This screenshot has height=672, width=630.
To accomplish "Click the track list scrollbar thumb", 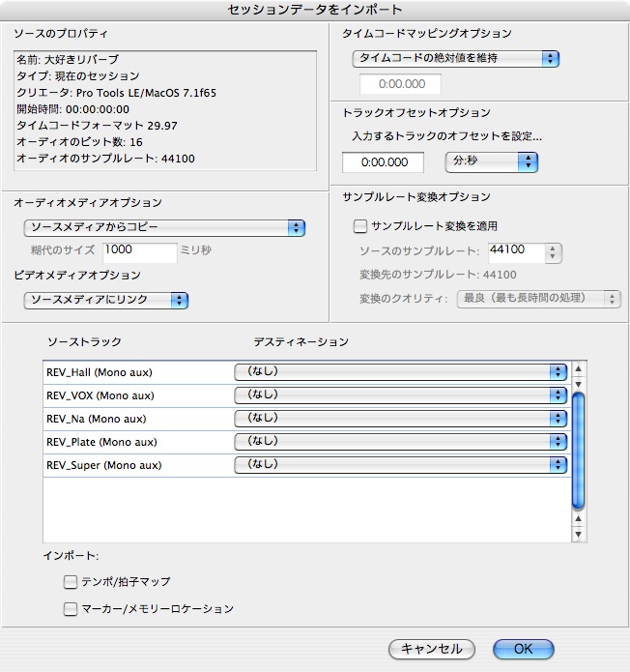I will [x=579, y=450].
